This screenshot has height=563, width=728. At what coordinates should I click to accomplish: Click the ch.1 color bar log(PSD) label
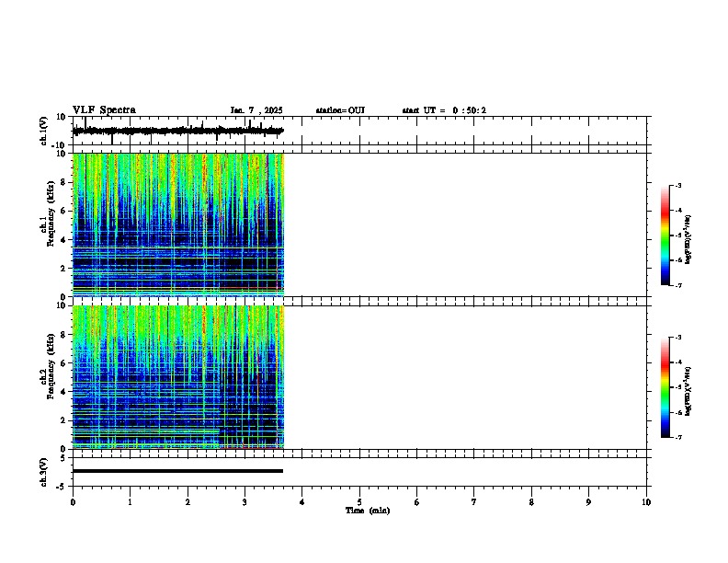(x=688, y=239)
